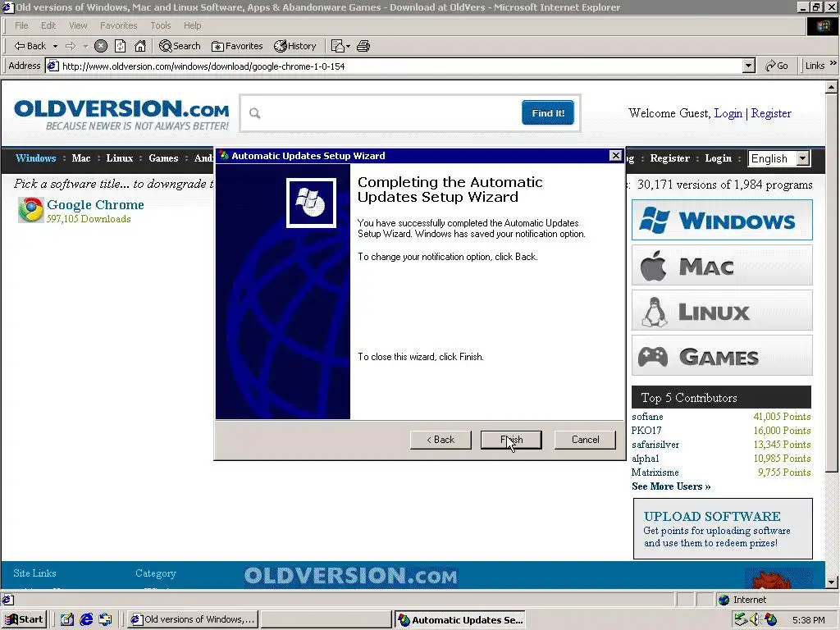This screenshot has width=840, height=630.
Task: Click the page scrollbar up arrow
Action: click(x=832, y=86)
